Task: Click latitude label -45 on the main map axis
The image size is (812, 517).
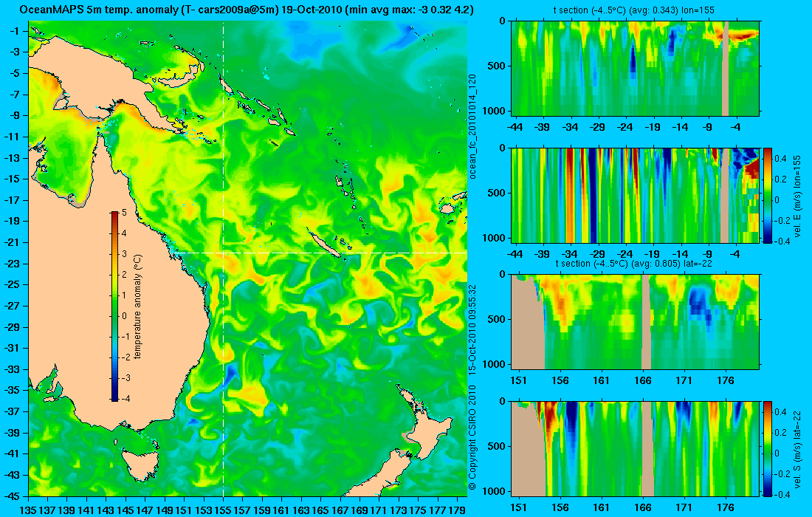Action: click(14, 496)
